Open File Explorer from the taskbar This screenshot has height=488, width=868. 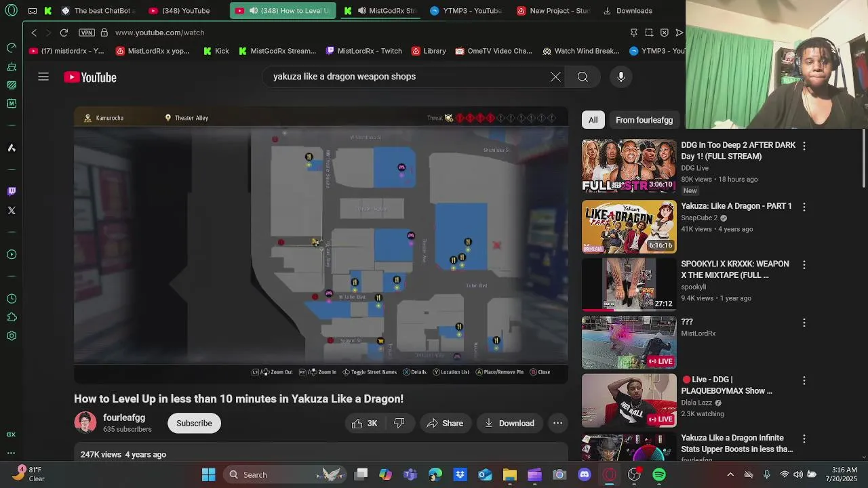[x=510, y=474]
